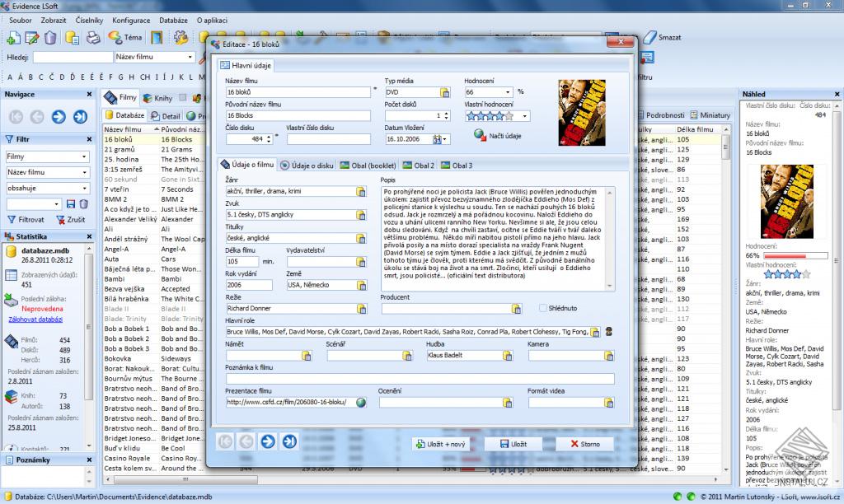Switch to the Detail tab
The image size is (844, 504).
[165, 115]
